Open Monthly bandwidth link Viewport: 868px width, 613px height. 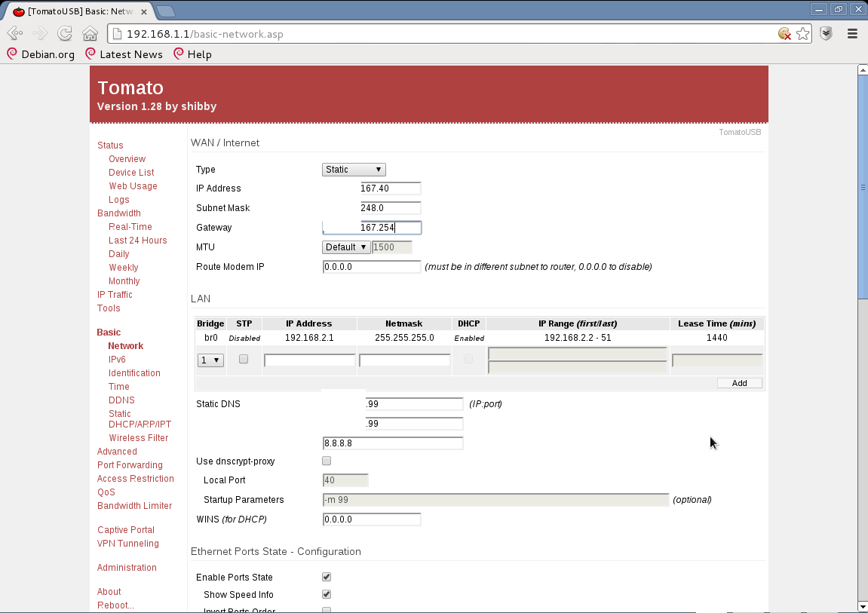124,281
